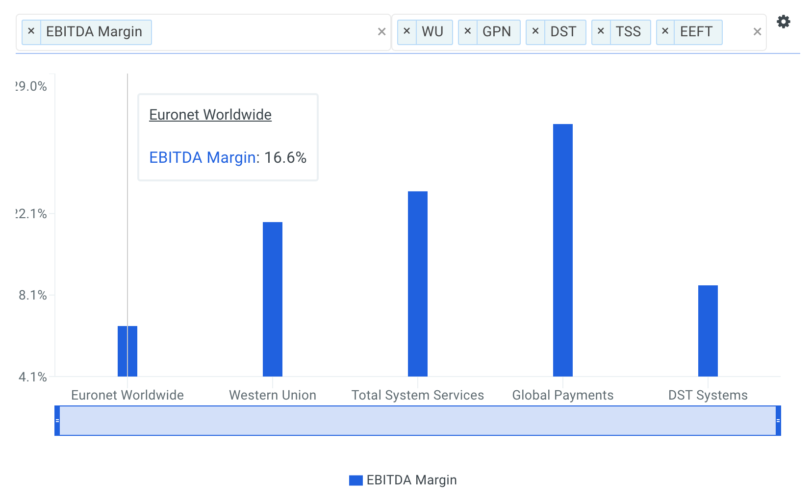The image size is (812, 504).
Task: Click the Global Payments axis label
Action: tap(563, 395)
